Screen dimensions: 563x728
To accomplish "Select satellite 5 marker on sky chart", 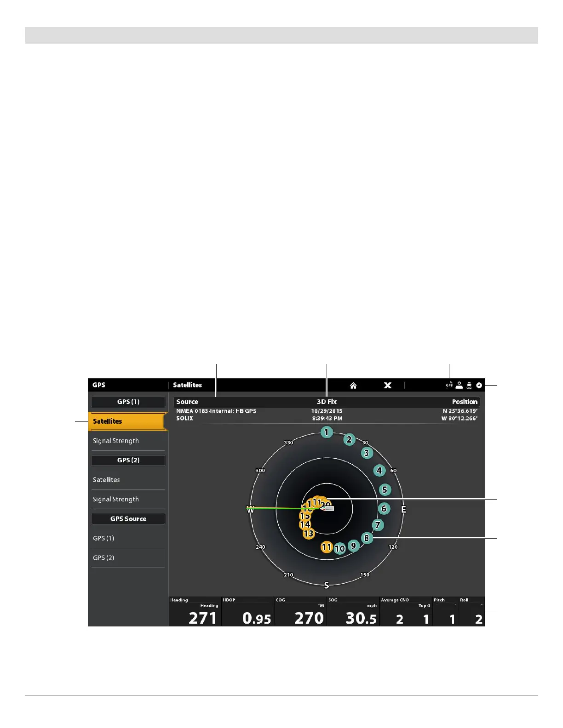I will point(385,489).
